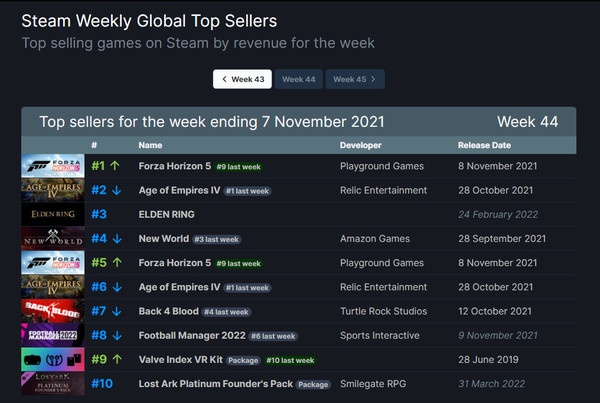Click the up arrow next to rank #1

(x=115, y=166)
